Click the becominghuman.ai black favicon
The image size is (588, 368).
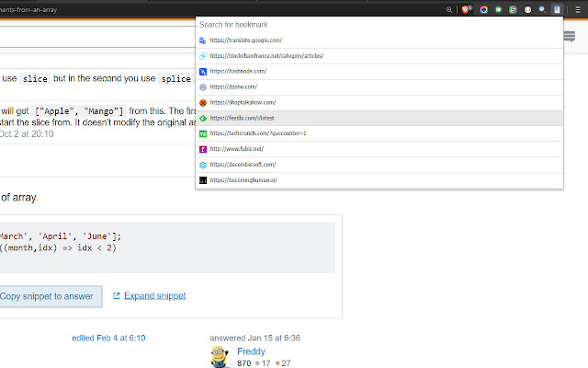tap(203, 180)
